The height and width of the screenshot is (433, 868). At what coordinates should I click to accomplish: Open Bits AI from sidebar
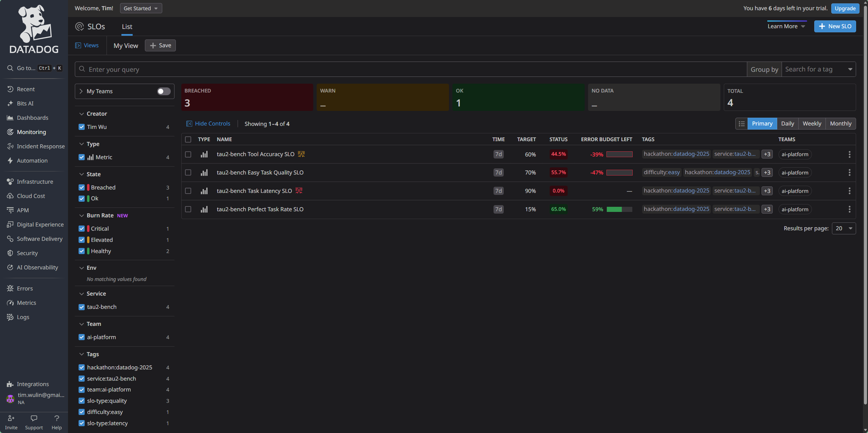[x=25, y=103]
